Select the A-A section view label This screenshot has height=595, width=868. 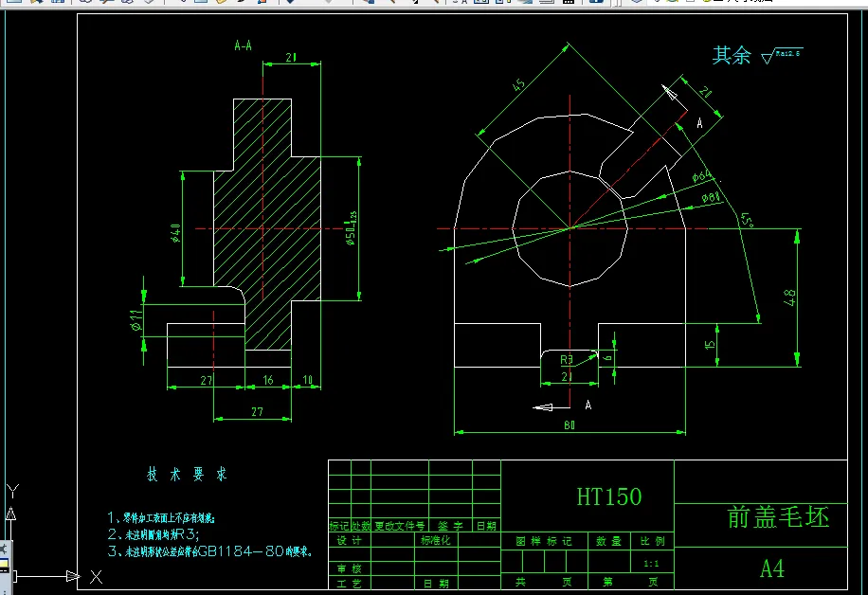(x=243, y=45)
